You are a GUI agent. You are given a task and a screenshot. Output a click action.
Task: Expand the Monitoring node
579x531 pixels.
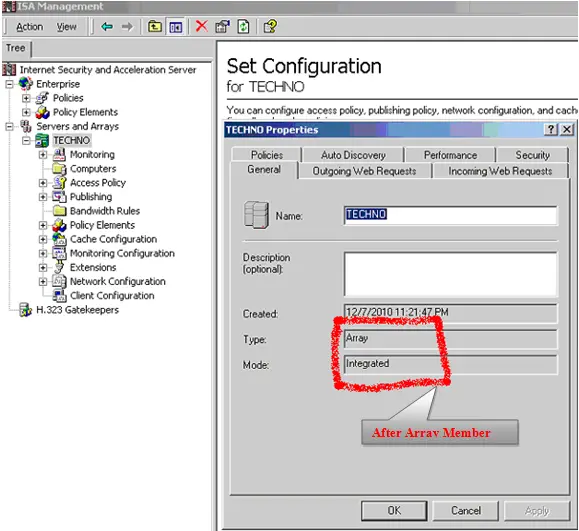(43, 155)
